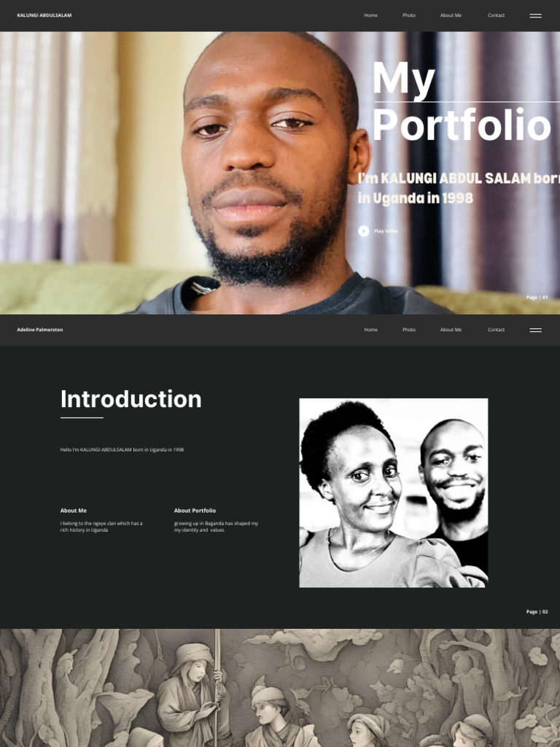The image size is (560, 747).
Task: Click the KALUNGI ABDULSALAM site logo text
Action: click(44, 15)
